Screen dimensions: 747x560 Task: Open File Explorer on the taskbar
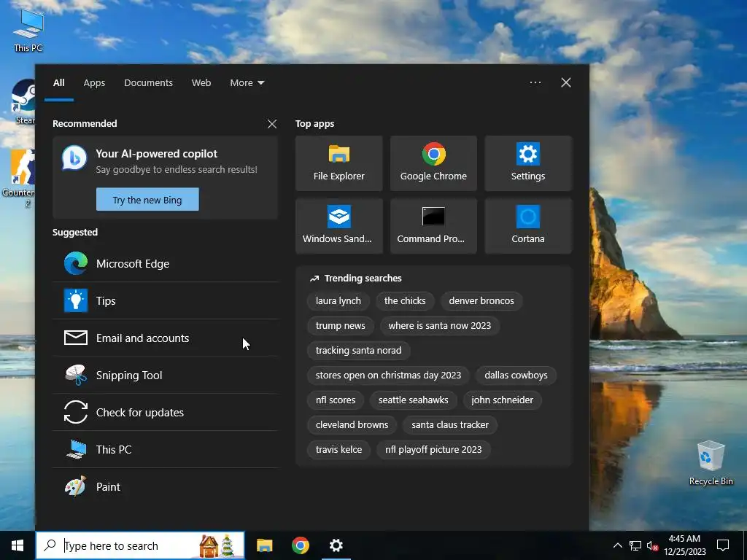coord(264,545)
